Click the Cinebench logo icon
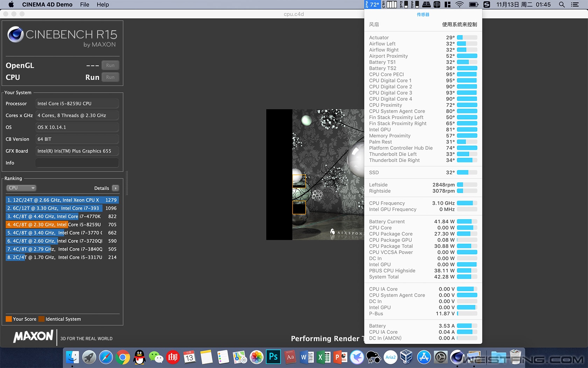This screenshot has height=368, width=588. [x=15, y=34]
